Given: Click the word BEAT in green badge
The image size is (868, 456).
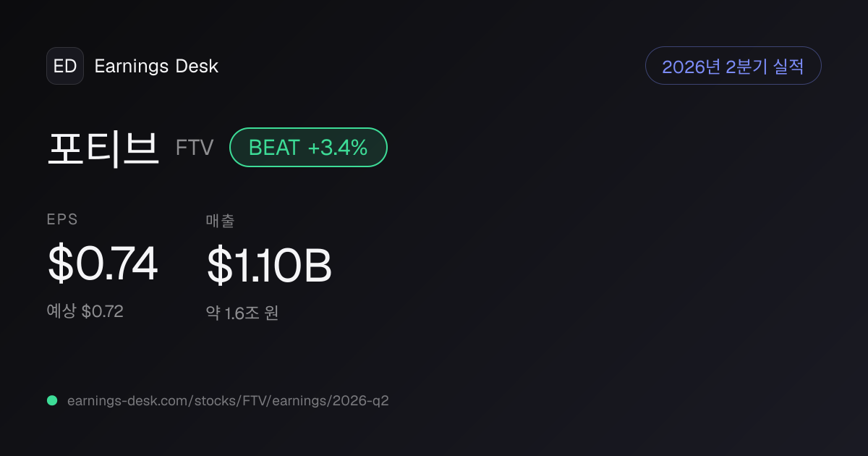Looking at the screenshot, I should coord(274,148).
